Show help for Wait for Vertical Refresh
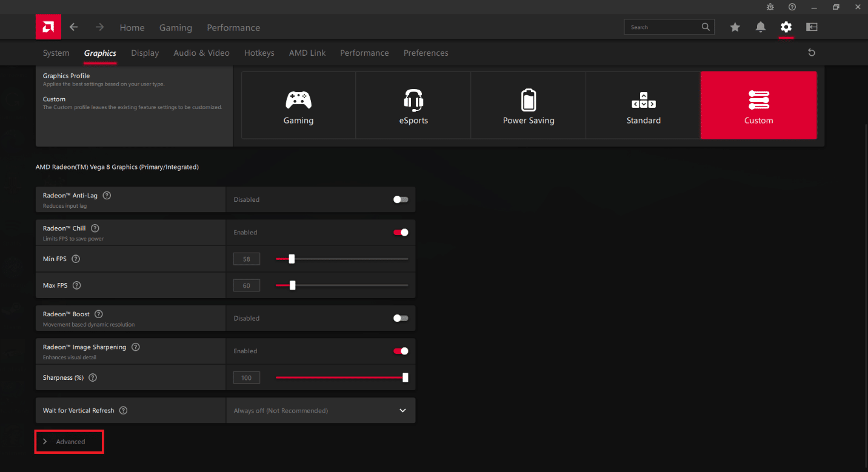The width and height of the screenshot is (868, 472). pos(124,410)
